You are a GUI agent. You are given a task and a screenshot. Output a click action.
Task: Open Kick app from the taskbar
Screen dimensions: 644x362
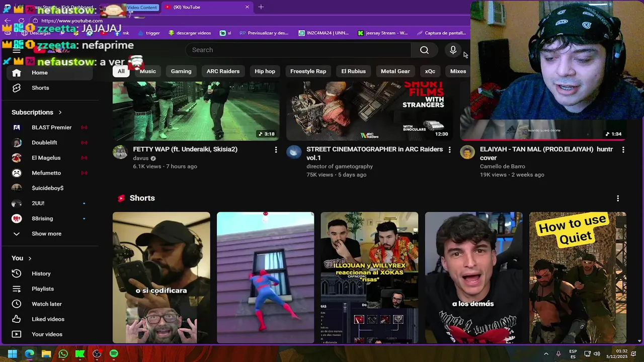(80, 354)
